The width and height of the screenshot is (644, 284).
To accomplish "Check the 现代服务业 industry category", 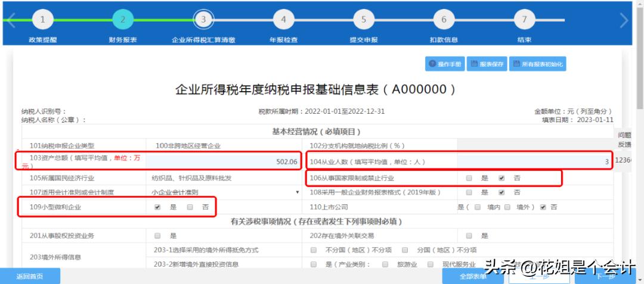I will pos(431,264).
